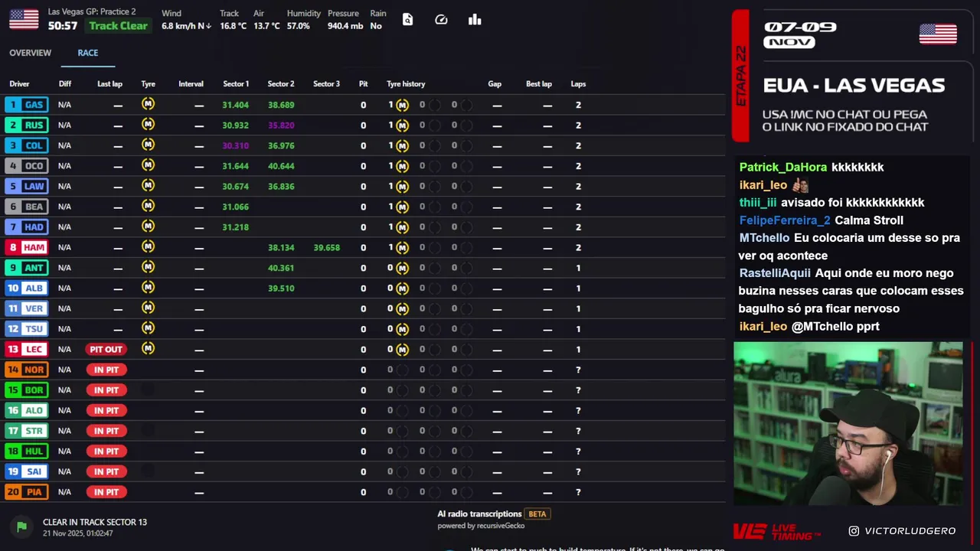Click the Humidity value 57.0%
Viewport: 980px width, 551px height.
299,26
